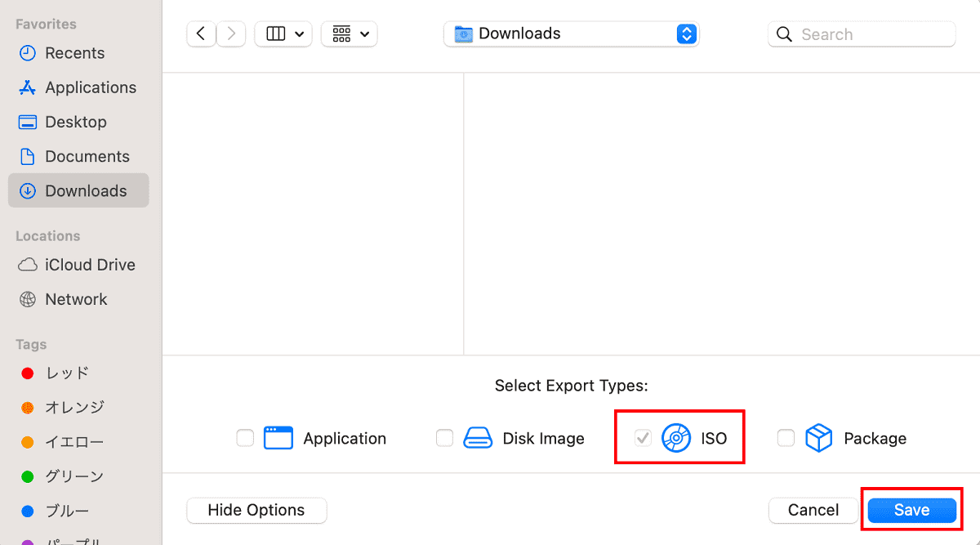The width and height of the screenshot is (980, 545).
Task: Select the red レッド tag
Action: (78, 373)
